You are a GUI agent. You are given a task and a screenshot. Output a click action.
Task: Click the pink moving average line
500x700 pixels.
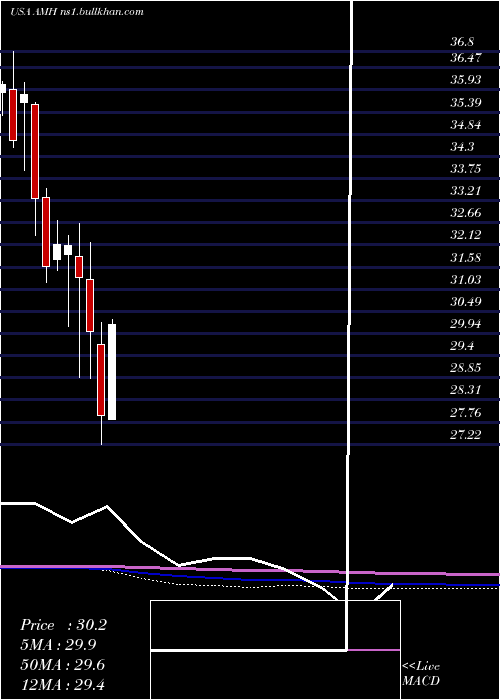(250, 570)
